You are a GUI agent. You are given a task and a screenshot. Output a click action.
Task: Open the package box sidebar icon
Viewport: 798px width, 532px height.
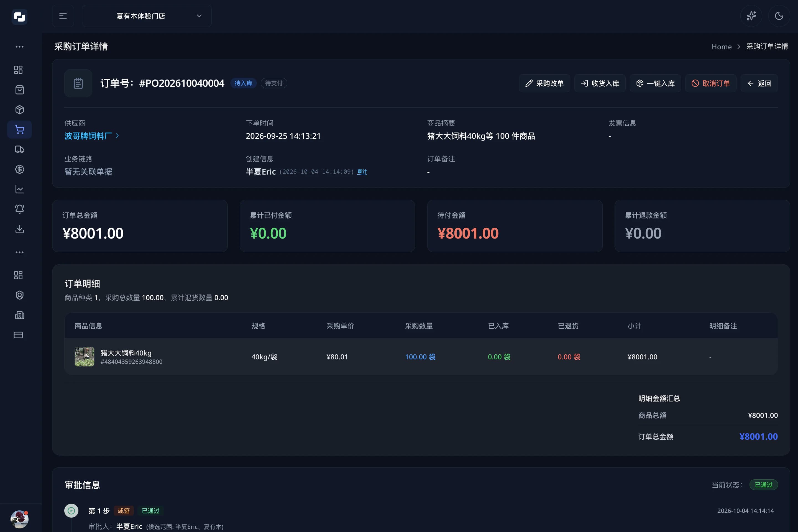20,110
